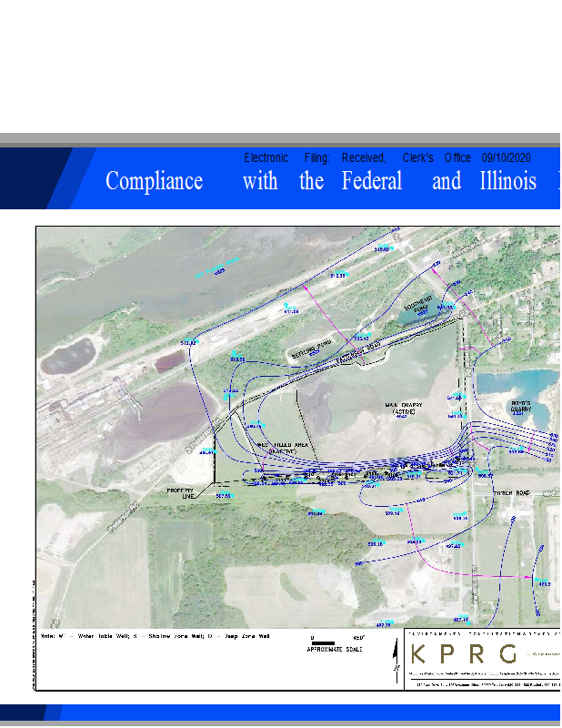Image resolution: width=562 pixels, height=728 pixels.
Task: Click the 545.65 well marker
Action: [382, 248]
